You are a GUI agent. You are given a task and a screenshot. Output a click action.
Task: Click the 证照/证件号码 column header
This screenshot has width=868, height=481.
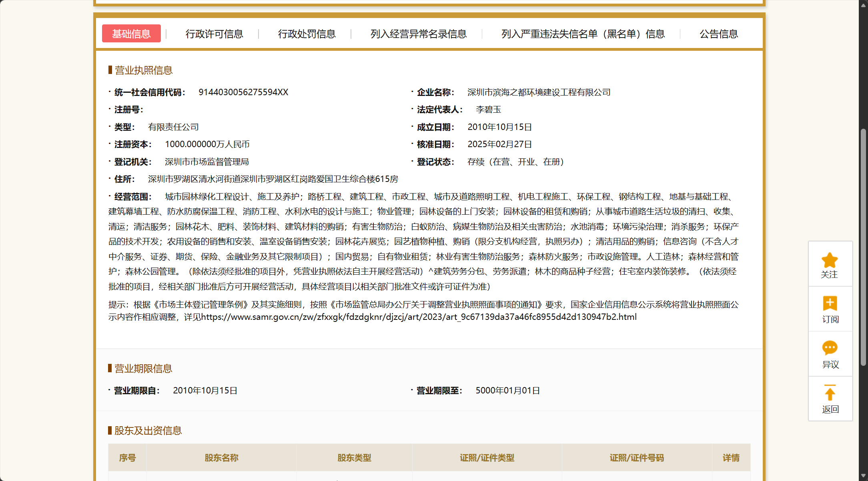(636, 458)
